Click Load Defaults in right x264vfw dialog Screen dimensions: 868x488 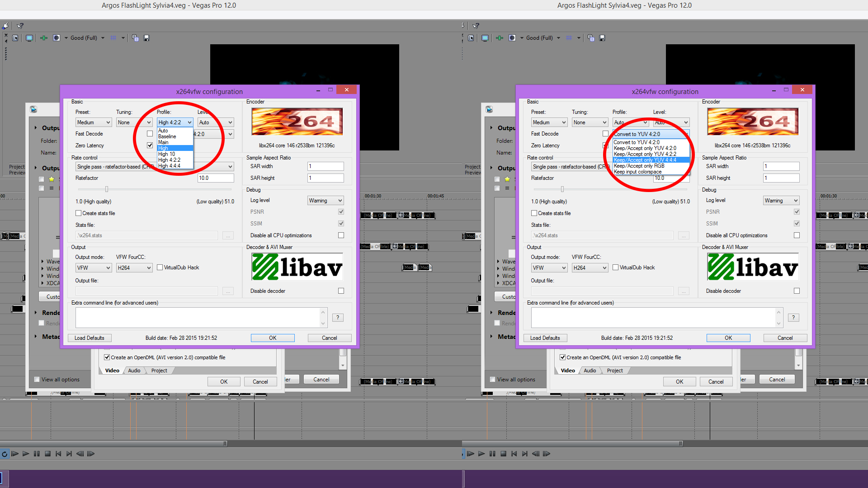545,338
